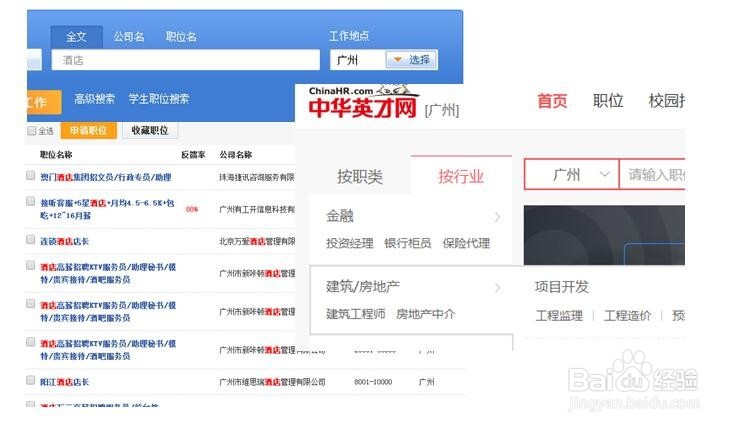Screen dimensions: 741x429
Task: Click the 房地产中介 link
Action: point(425,314)
